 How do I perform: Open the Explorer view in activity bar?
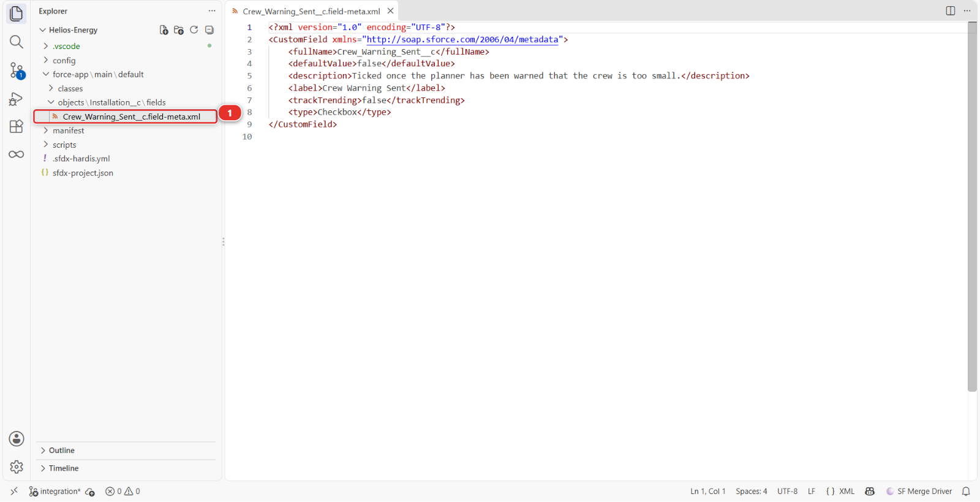[x=17, y=13]
